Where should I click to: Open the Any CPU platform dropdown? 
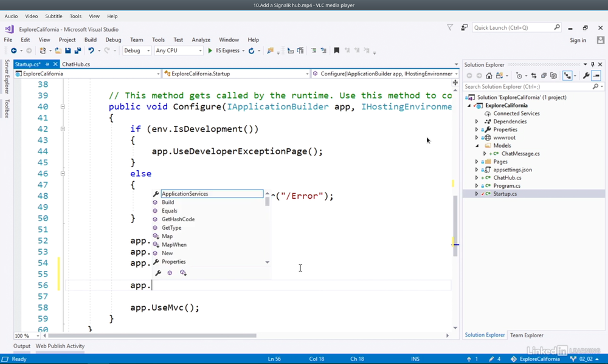click(x=178, y=50)
